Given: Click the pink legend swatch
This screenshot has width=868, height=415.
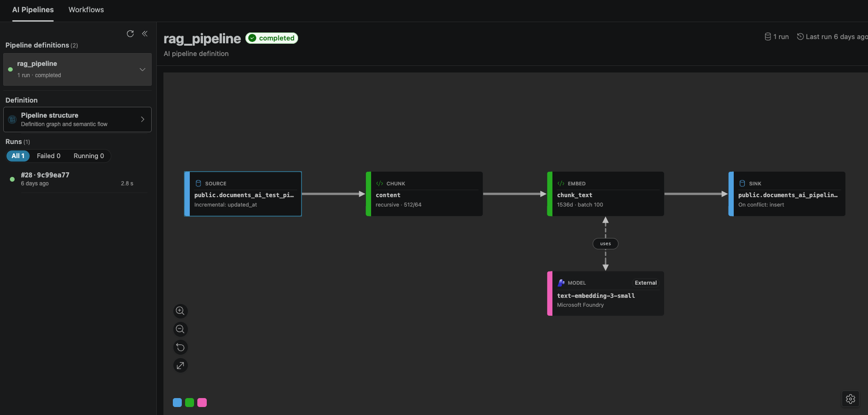Looking at the screenshot, I should [x=202, y=402].
